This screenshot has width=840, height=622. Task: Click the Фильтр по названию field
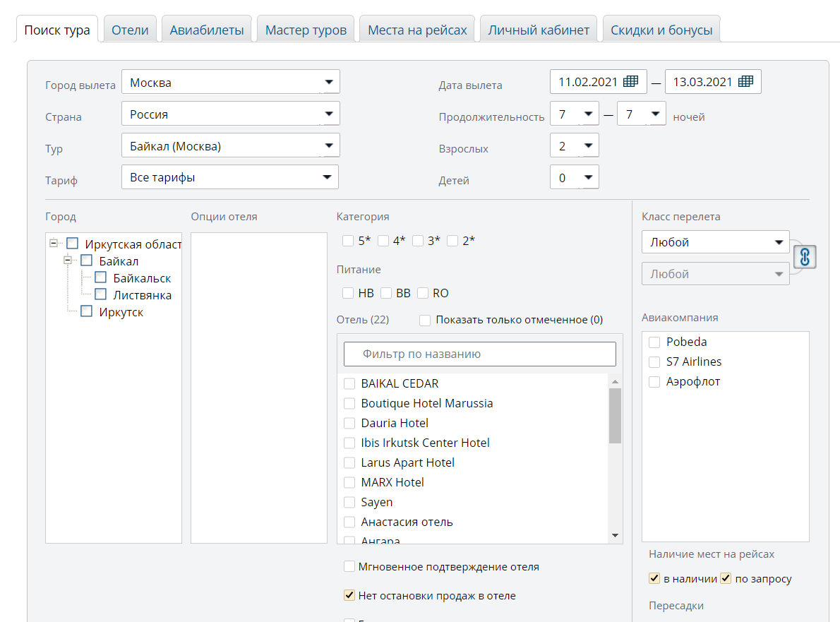(x=480, y=354)
